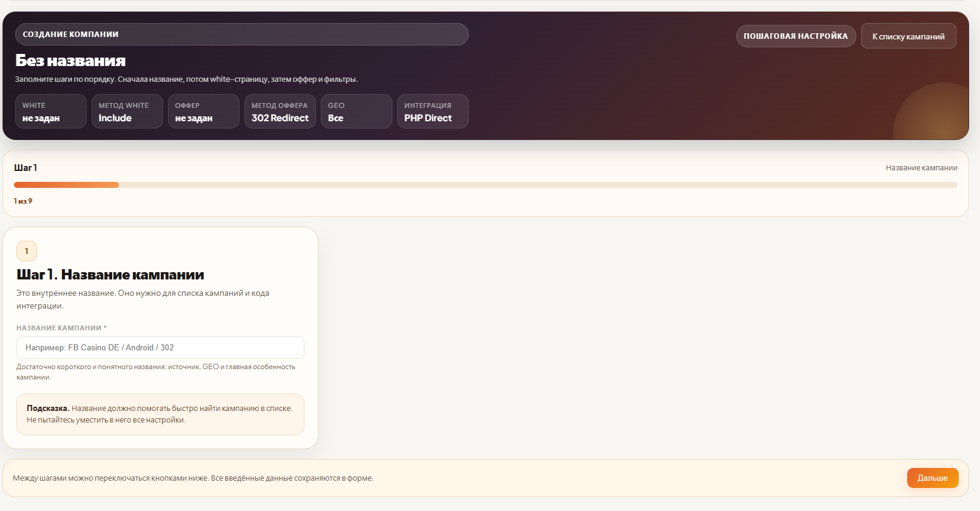The image size is (980, 511).
Task: Focus the campaign name input field
Action: coord(160,347)
